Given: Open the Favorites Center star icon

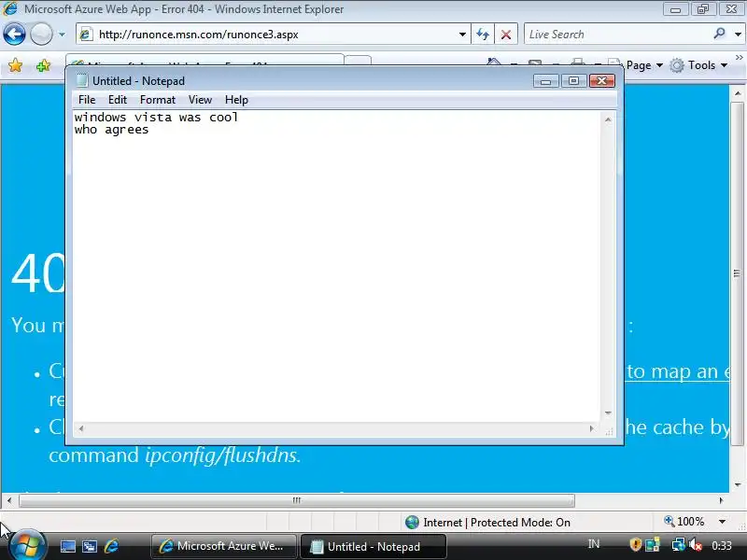Looking at the screenshot, I should [15, 65].
